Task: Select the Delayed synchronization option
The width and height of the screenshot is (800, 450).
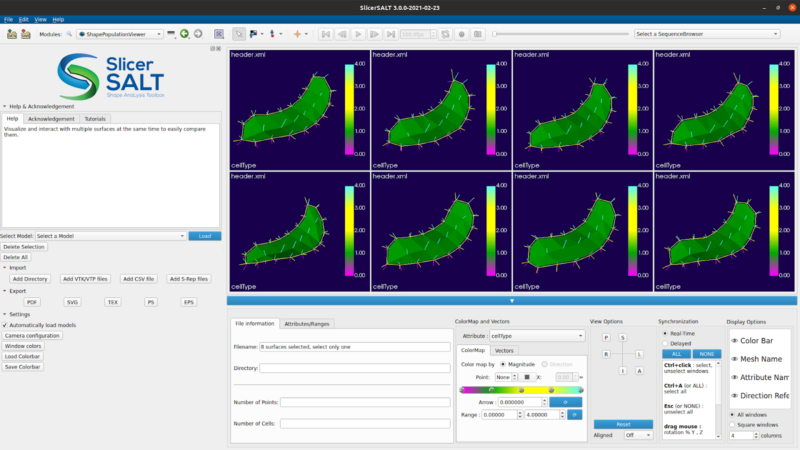Action: (666, 343)
